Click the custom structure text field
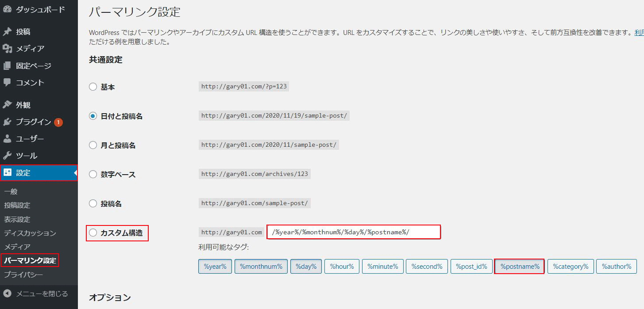Image resolution: width=644 pixels, height=309 pixels. [353, 233]
